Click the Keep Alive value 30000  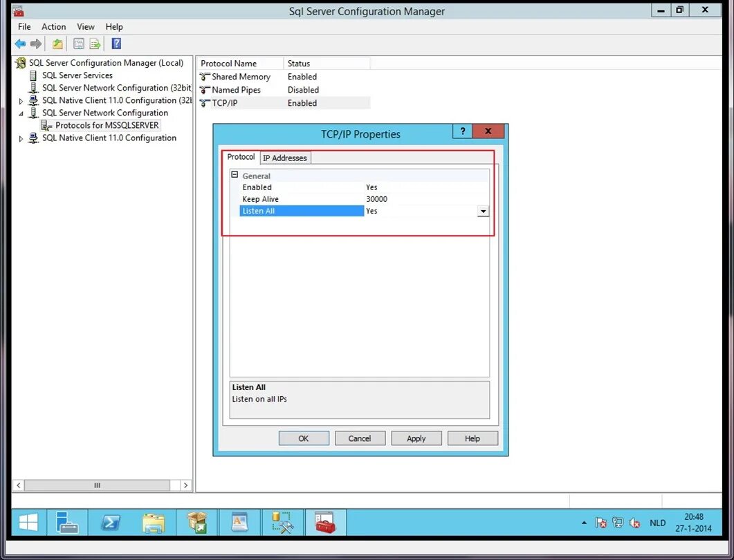377,199
